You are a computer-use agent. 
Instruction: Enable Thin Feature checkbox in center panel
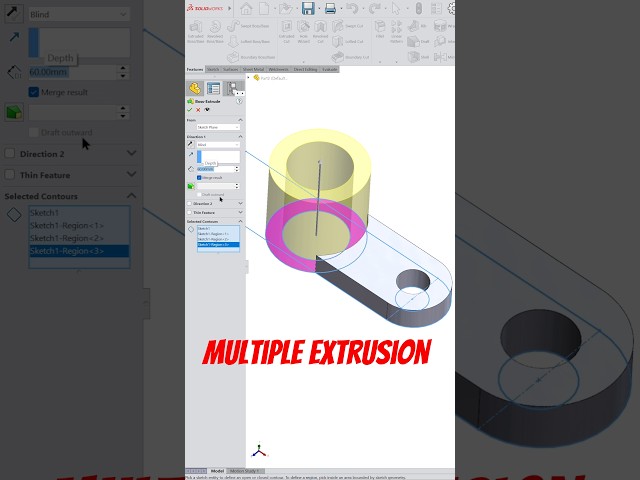pyautogui.click(x=189, y=213)
